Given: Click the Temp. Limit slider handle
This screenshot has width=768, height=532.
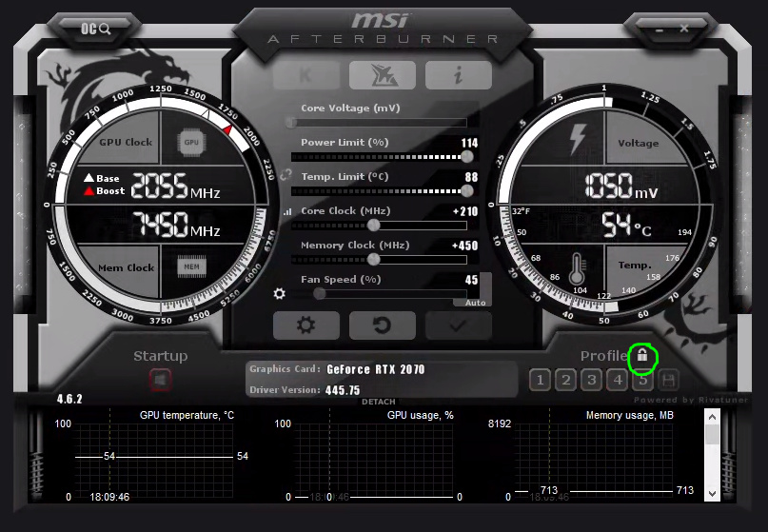Looking at the screenshot, I should (467, 190).
